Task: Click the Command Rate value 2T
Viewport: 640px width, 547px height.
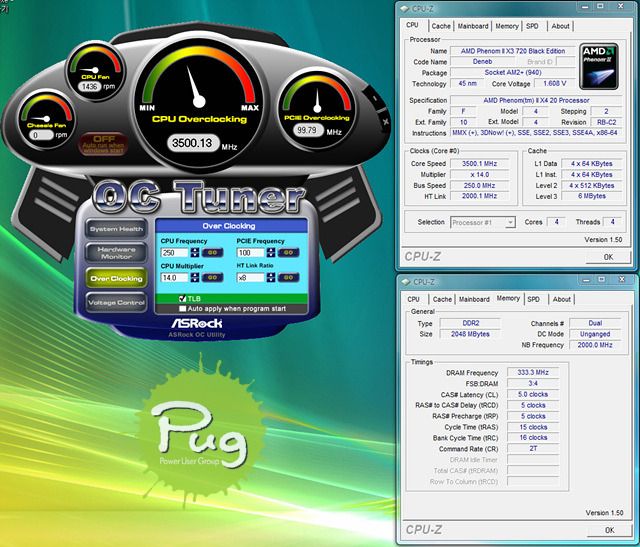Action: pyautogui.click(x=533, y=448)
